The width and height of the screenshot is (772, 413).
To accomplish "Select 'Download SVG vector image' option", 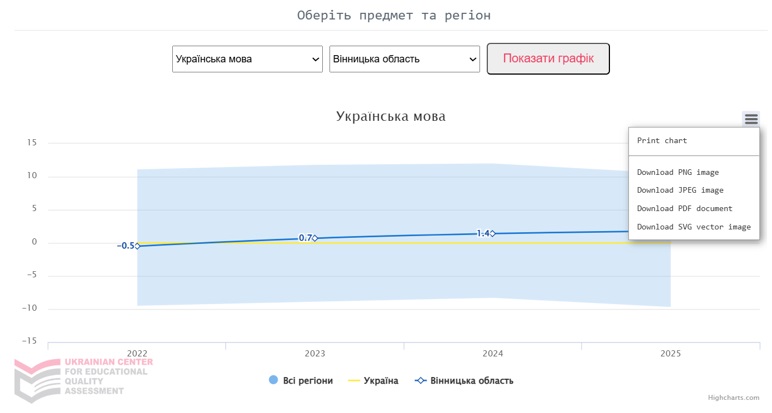I will [x=694, y=227].
